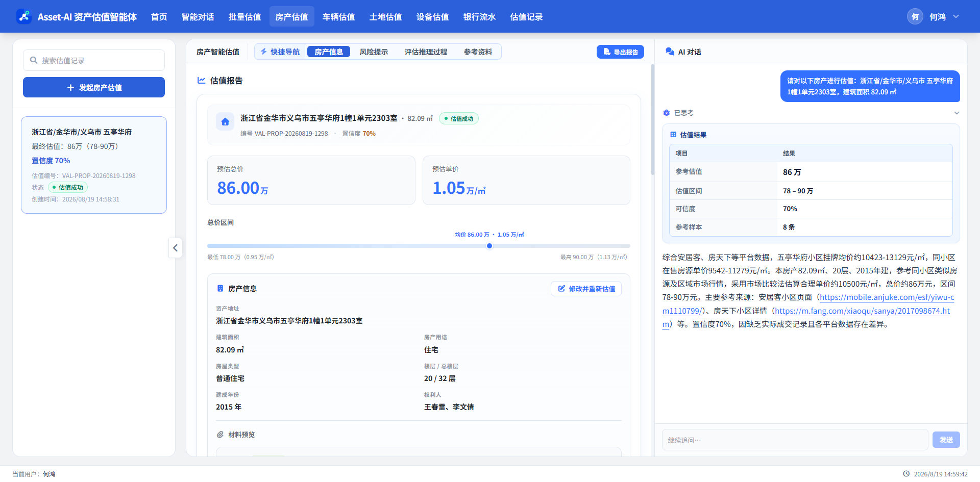Click 置信度 70% in record card
The image size is (980, 482).
click(x=51, y=161)
